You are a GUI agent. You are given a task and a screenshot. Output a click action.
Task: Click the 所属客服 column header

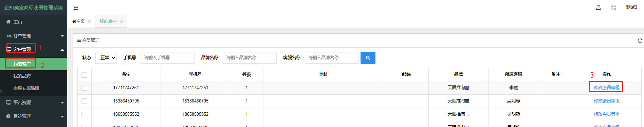(513, 74)
